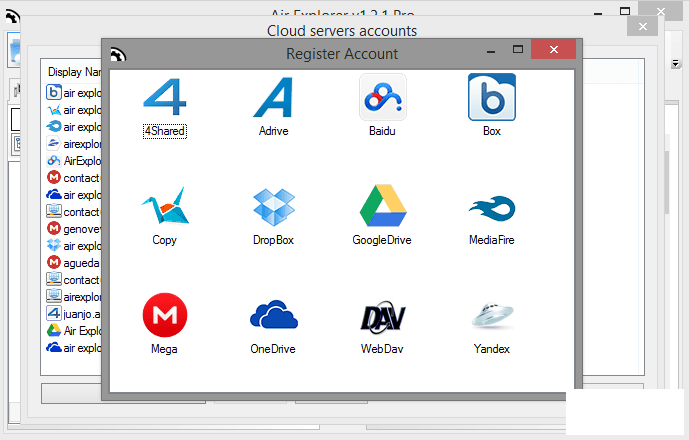This screenshot has height=440, width=689.
Task: Open the Register Account window icon menu
Action: [x=117, y=55]
